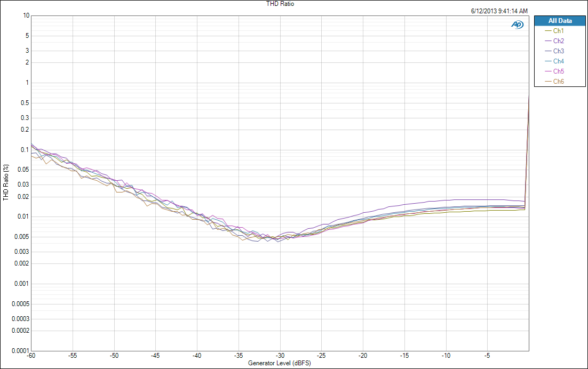This screenshot has width=588, height=369.
Task: Click the Audio Precision AP logo
Action: 517,25
